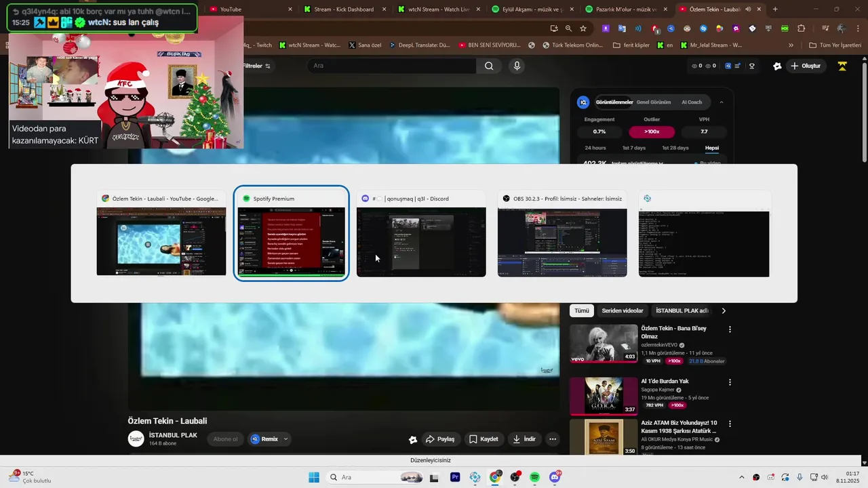
Task: Switch to Eylül Akşamı Spotify tab
Action: point(532,9)
